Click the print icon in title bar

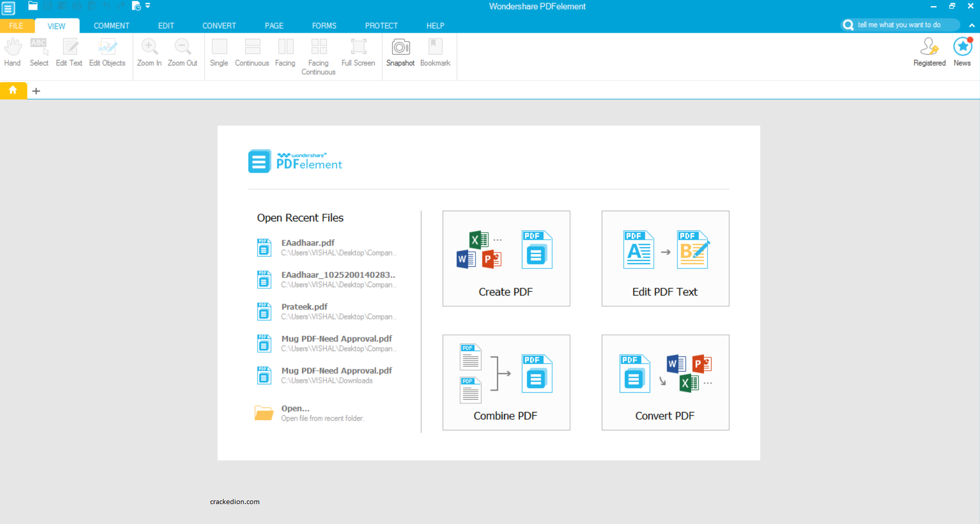pos(77,6)
